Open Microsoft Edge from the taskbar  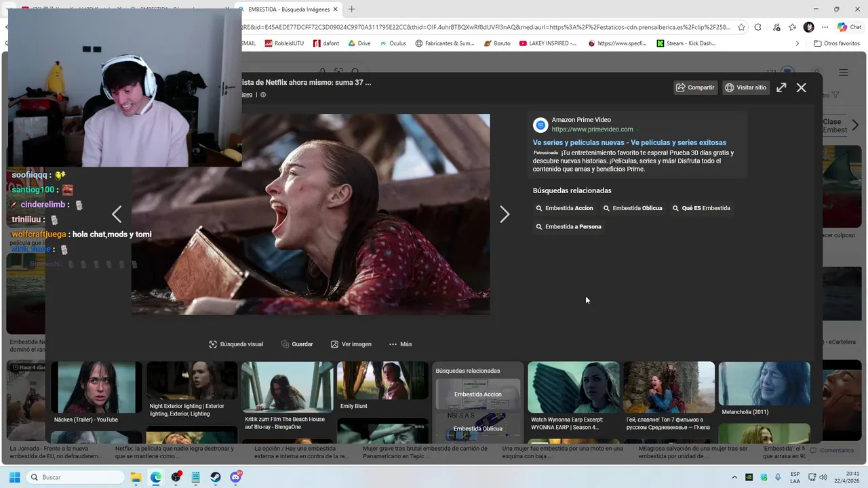156,477
